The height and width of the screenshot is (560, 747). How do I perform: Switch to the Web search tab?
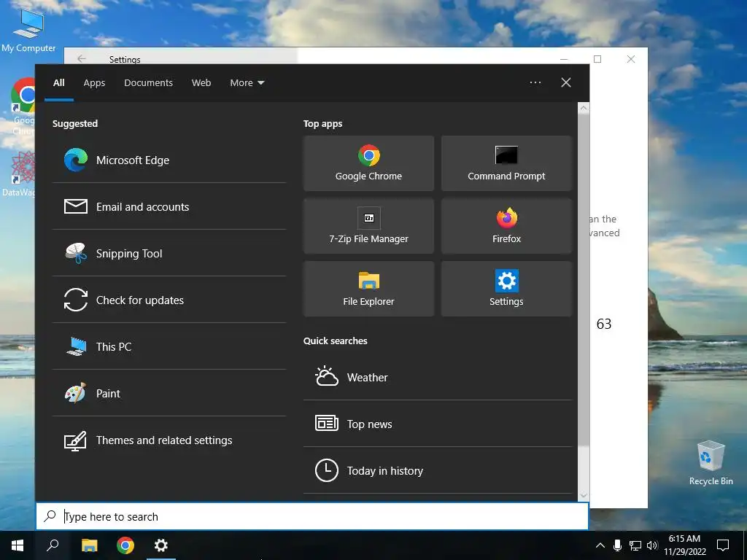pyautogui.click(x=201, y=83)
